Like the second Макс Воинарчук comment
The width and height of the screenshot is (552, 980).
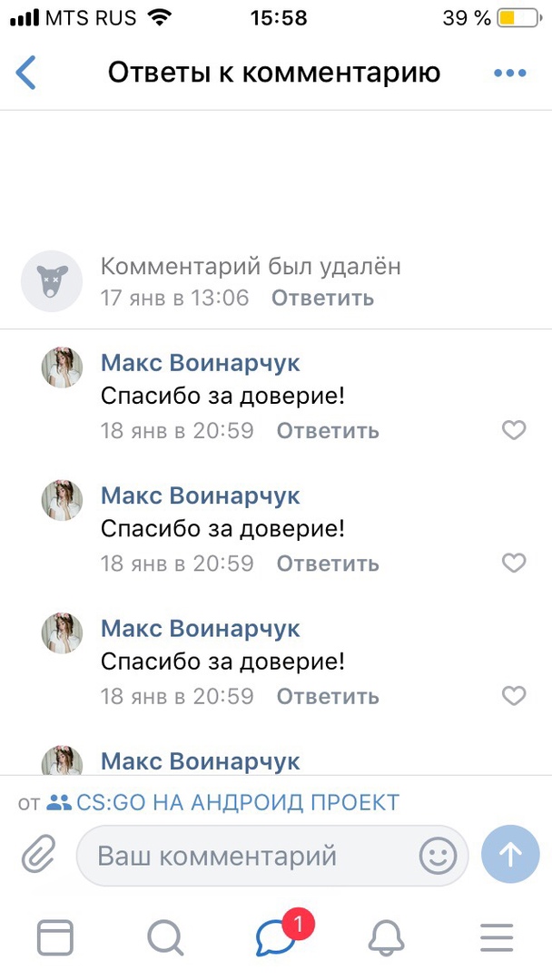pyautogui.click(x=514, y=563)
